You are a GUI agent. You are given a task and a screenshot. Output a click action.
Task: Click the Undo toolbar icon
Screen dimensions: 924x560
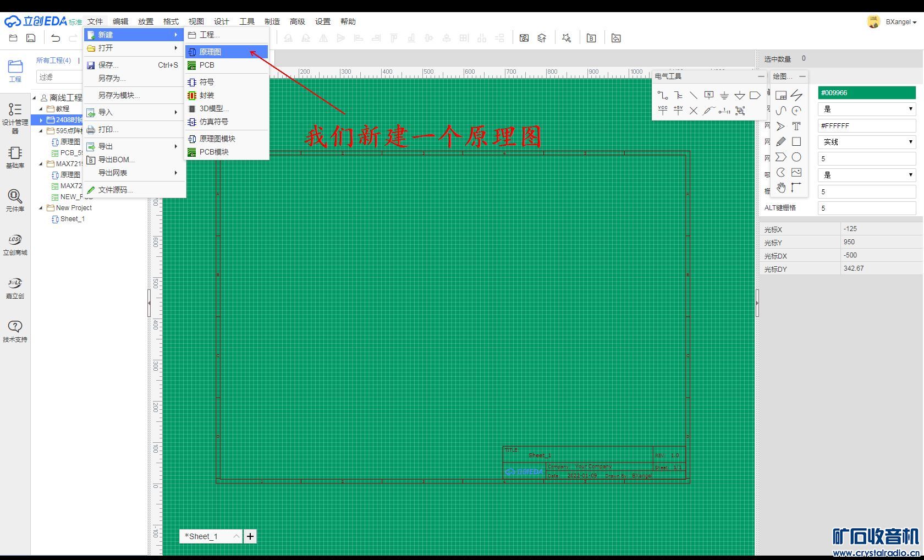coord(56,38)
